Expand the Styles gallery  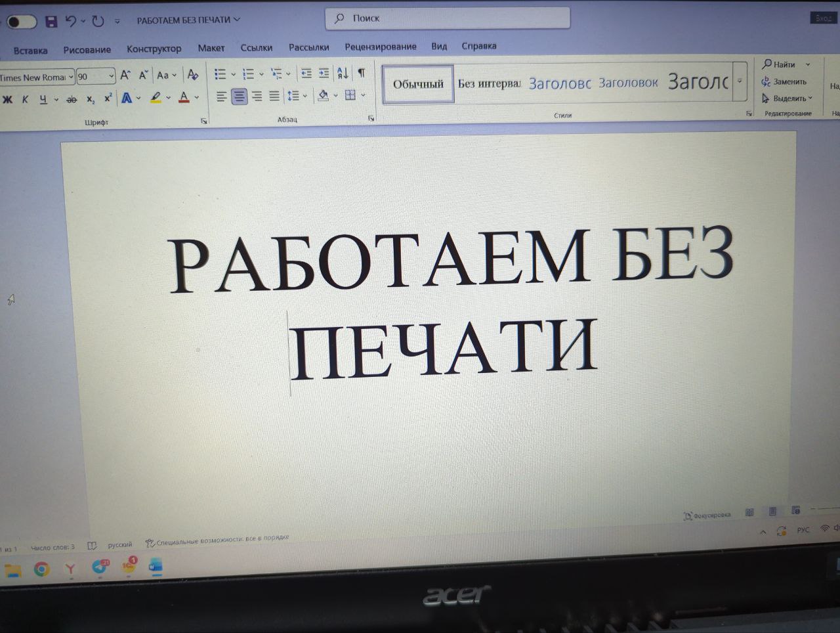pyautogui.click(x=740, y=81)
